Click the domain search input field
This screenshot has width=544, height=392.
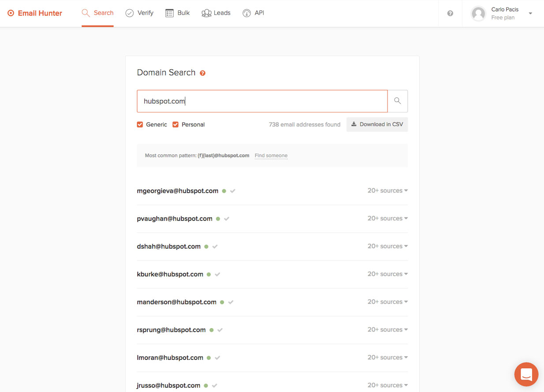[x=262, y=101]
